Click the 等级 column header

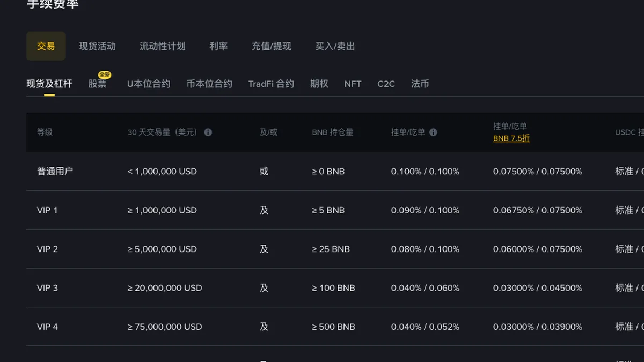coord(45,132)
